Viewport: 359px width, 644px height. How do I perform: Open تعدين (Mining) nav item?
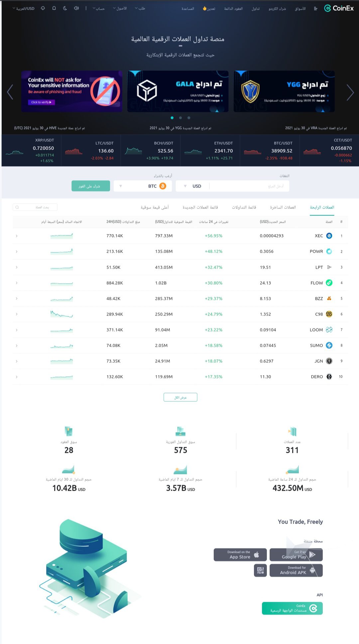(209, 9)
